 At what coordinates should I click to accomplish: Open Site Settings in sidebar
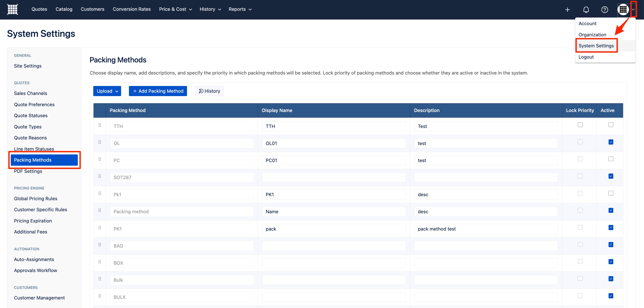pos(28,66)
